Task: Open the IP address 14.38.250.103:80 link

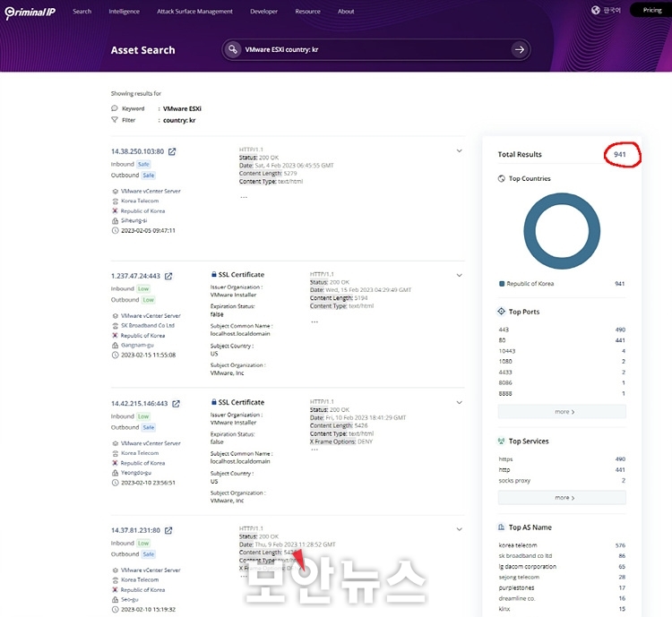Action: [137, 152]
